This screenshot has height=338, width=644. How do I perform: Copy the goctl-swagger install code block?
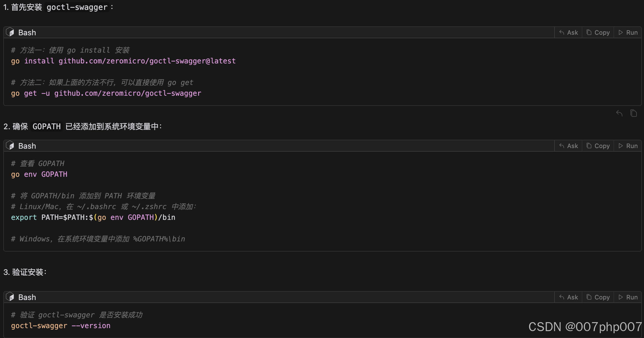(598, 33)
